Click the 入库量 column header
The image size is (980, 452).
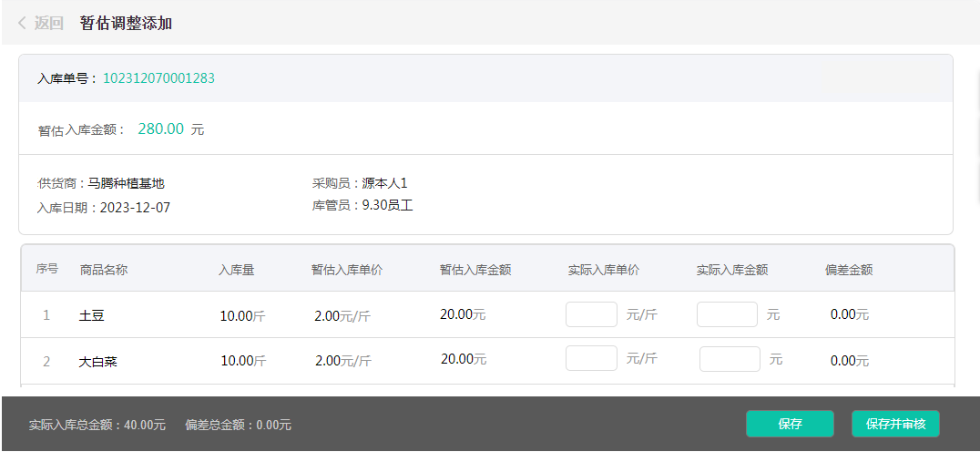coord(236,270)
